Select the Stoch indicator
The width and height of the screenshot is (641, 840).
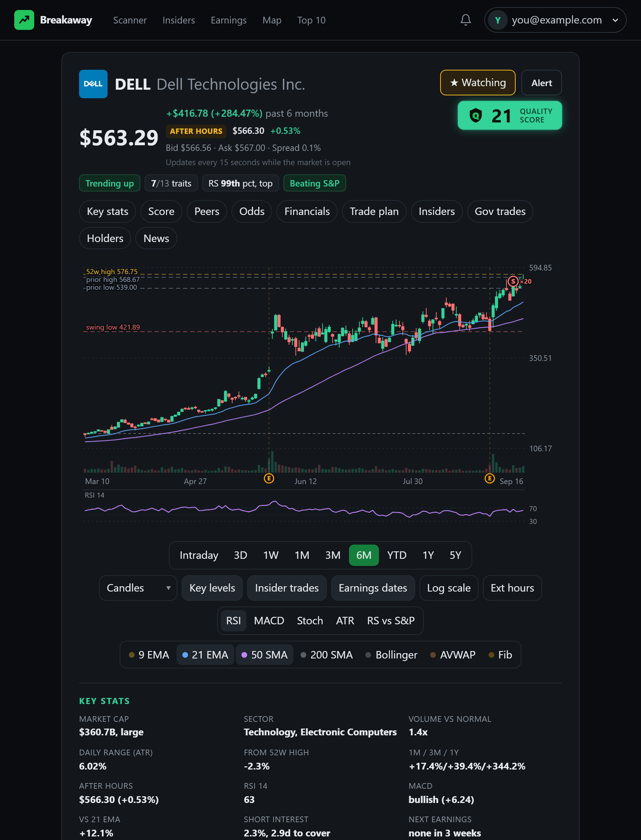coord(310,620)
